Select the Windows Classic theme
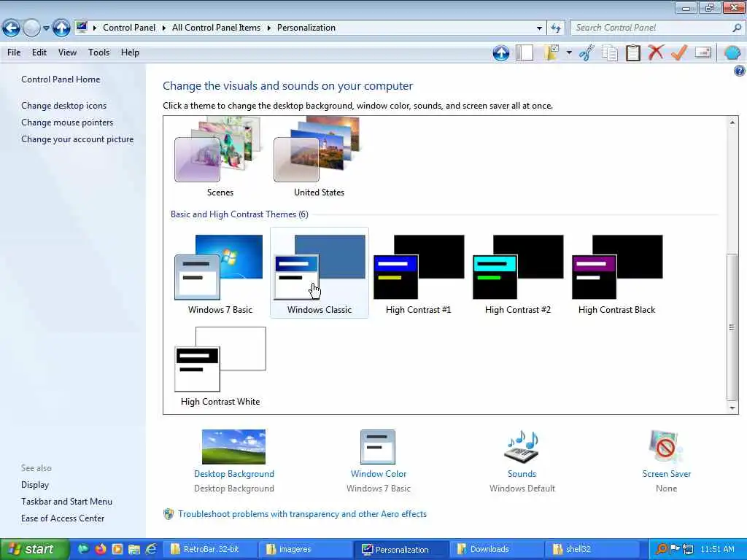This screenshot has height=560, width=747. 320,273
